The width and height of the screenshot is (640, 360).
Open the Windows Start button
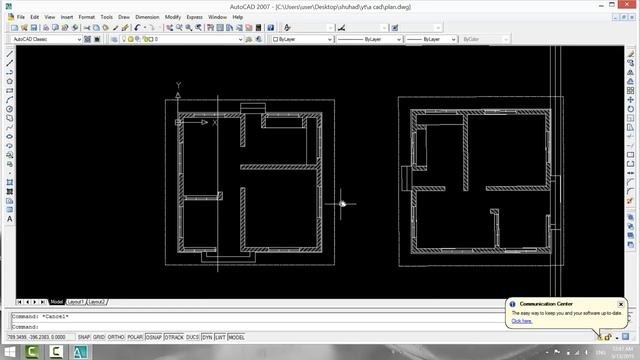coord(9,352)
